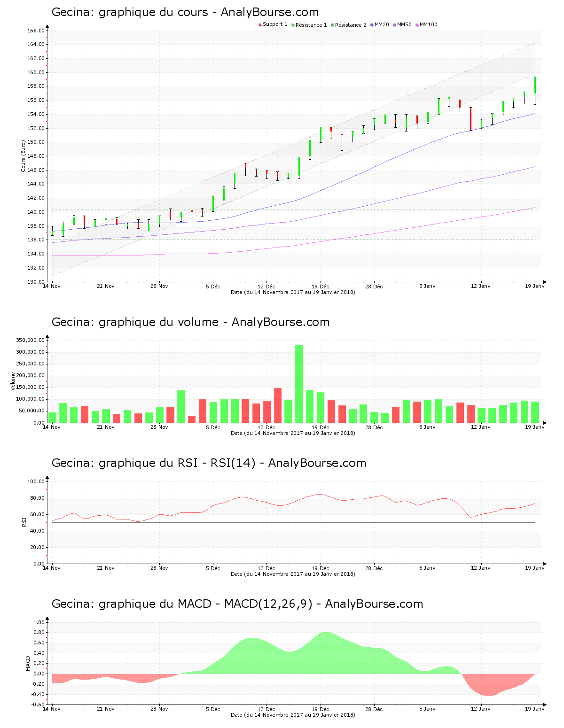Click the 130.00 tick on price axis
564x728 pixels.
click(36, 282)
